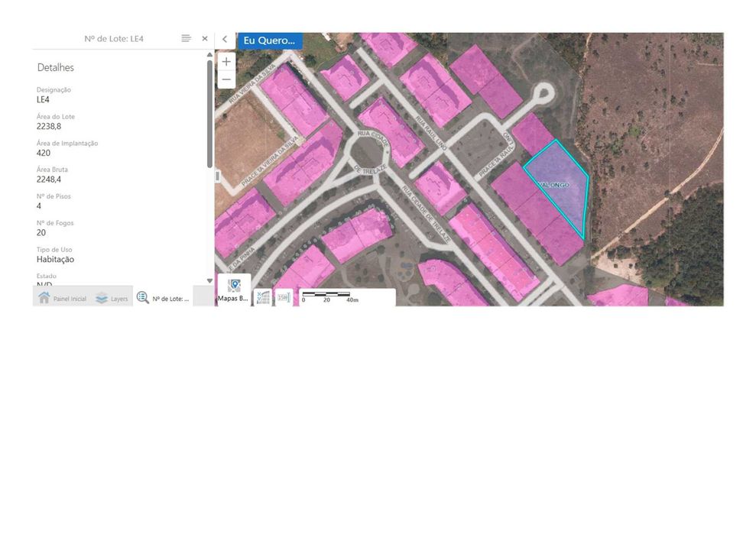The height and width of the screenshot is (534, 756).
Task: Click the details panel scroll down arrow
Action: tap(209, 280)
